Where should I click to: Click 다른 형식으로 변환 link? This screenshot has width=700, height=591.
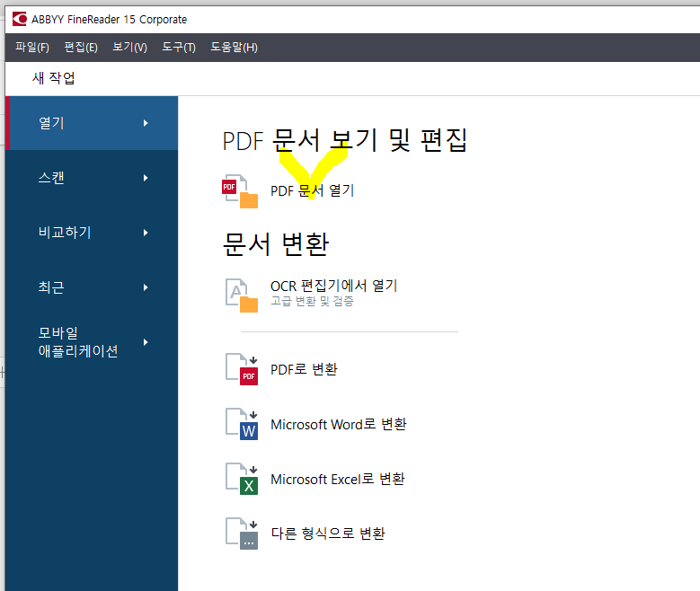click(328, 534)
